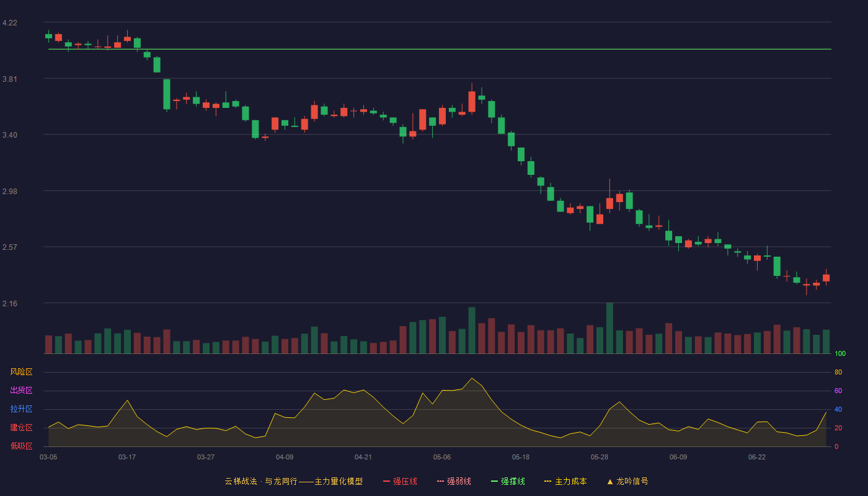The image size is (868, 496).
Task: Click the 06-22 date label
Action: coord(757,457)
